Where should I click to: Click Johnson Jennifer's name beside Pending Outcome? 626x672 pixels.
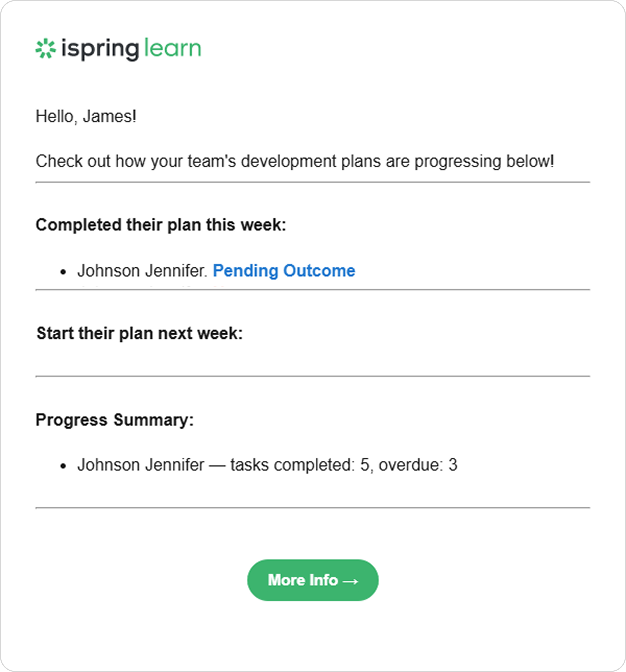(142, 271)
